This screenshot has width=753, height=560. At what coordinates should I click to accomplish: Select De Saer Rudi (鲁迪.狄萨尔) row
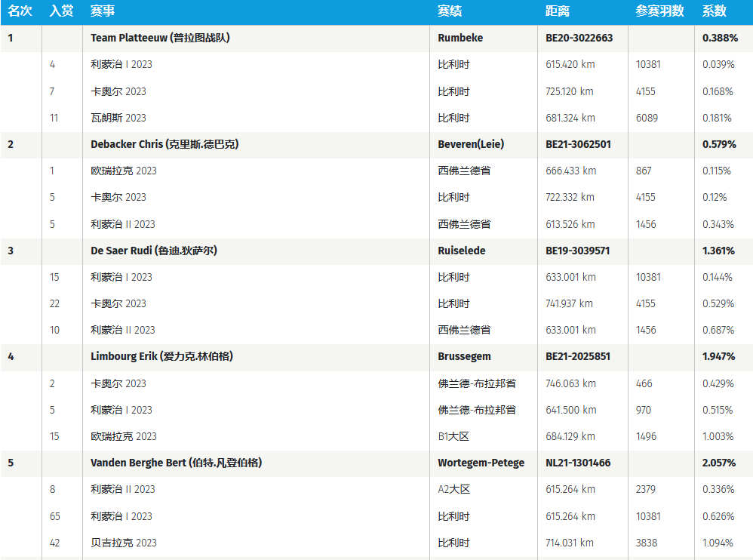(154, 251)
